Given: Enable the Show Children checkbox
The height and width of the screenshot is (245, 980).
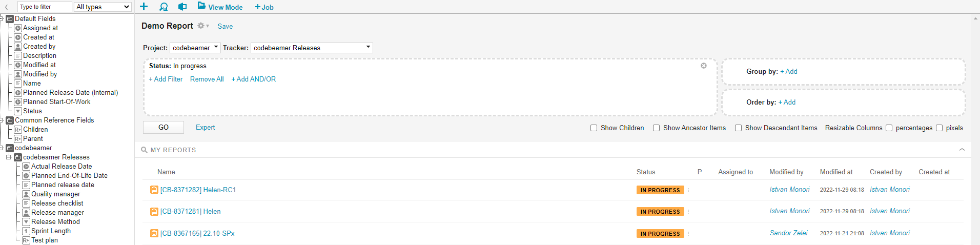Looking at the screenshot, I should 594,128.
